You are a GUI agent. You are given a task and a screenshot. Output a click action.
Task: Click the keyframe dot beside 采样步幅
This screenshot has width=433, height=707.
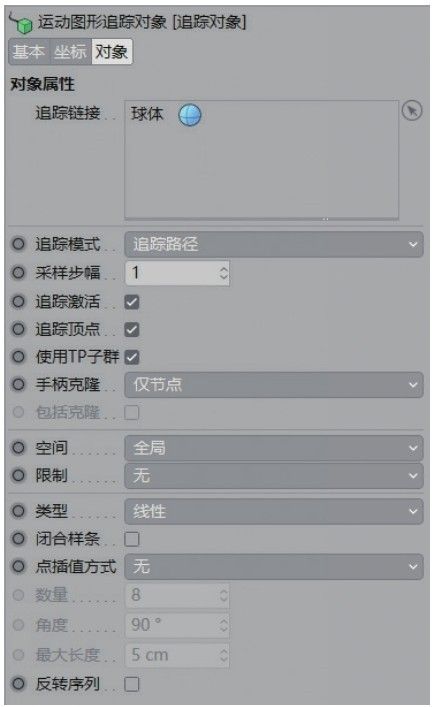(x=18, y=273)
